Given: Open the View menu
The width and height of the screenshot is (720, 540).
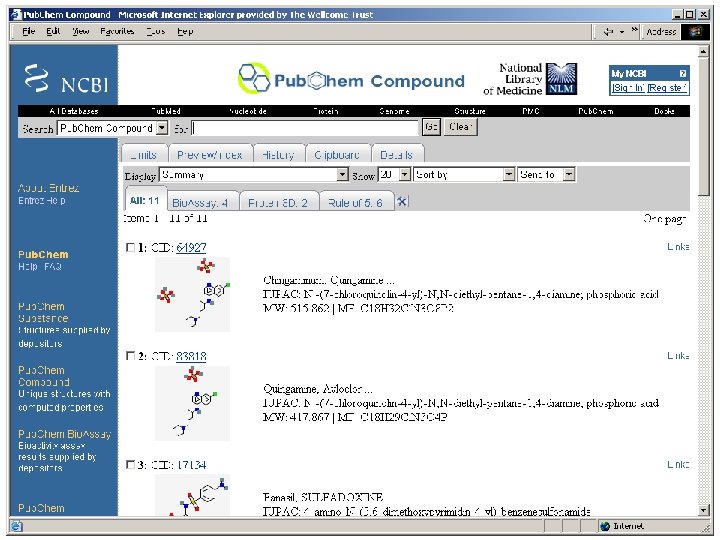Looking at the screenshot, I should click(81, 31).
